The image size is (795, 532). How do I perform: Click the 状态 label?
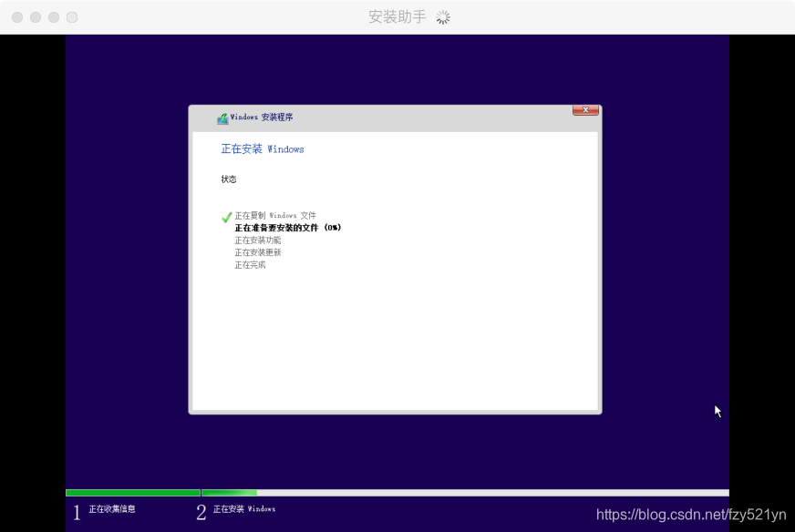[229, 179]
